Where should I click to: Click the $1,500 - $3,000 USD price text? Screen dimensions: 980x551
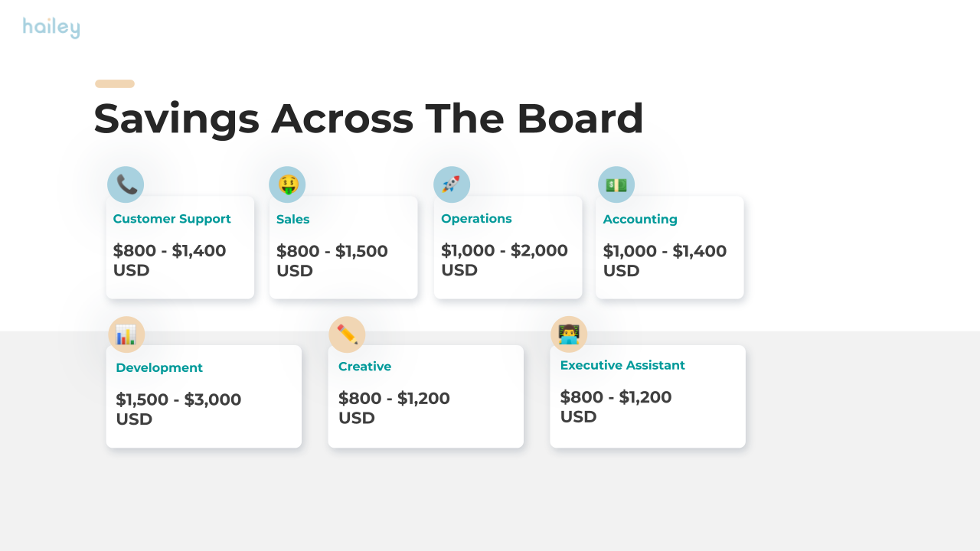click(178, 409)
